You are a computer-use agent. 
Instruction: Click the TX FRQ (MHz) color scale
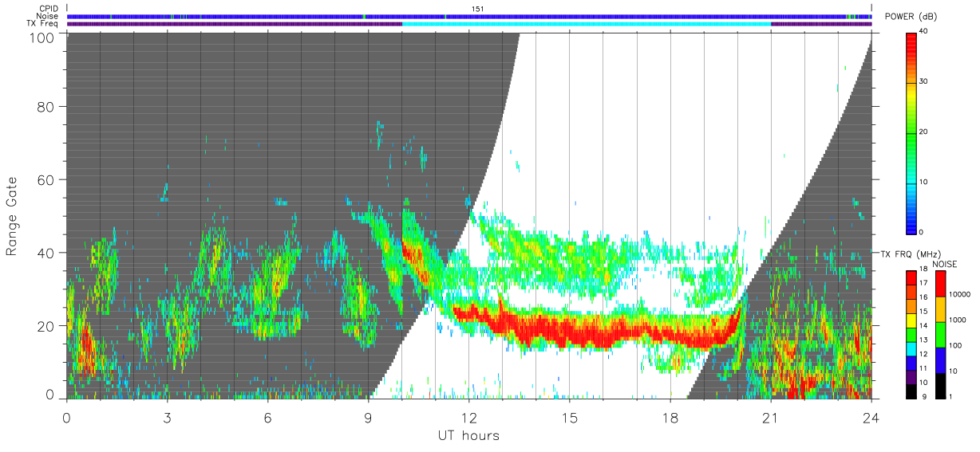click(x=911, y=335)
